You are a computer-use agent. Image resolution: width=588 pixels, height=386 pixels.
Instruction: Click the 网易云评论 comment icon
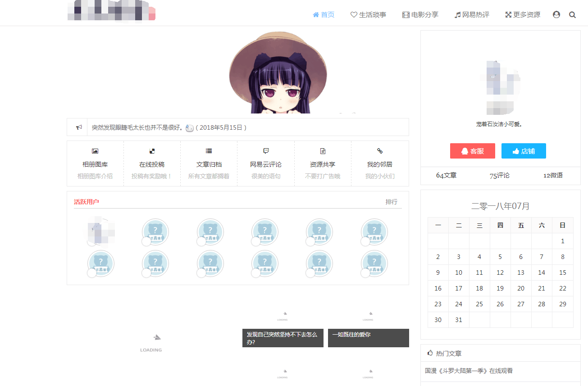(x=266, y=151)
